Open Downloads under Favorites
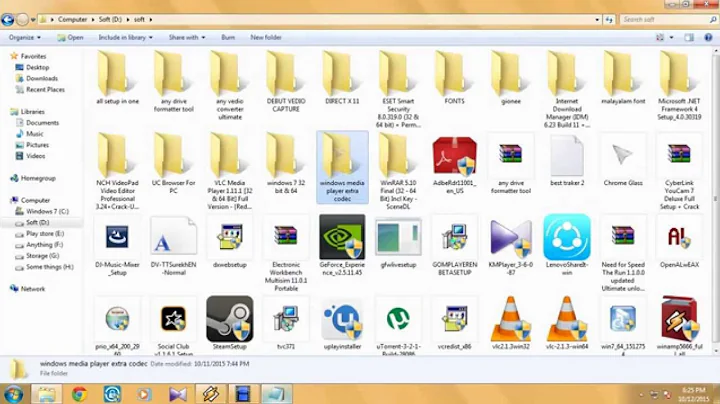The height and width of the screenshot is (404, 720). (41, 79)
